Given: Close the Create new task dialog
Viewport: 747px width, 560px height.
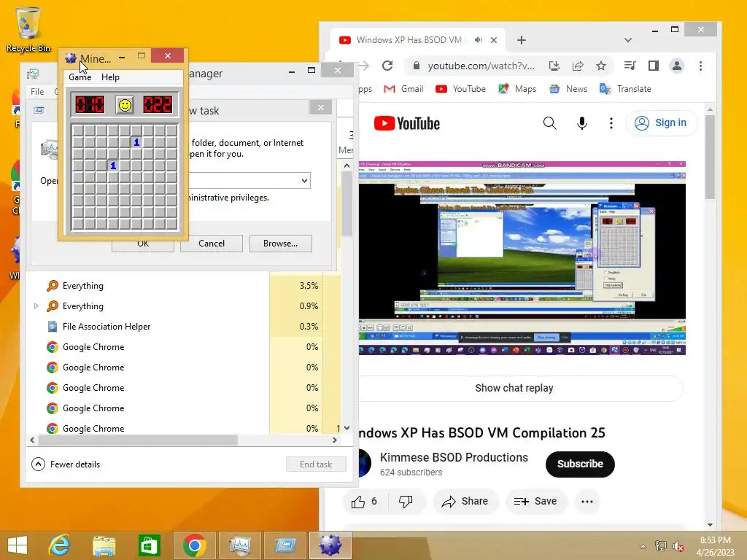Looking at the screenshot, I should [321, 108].
